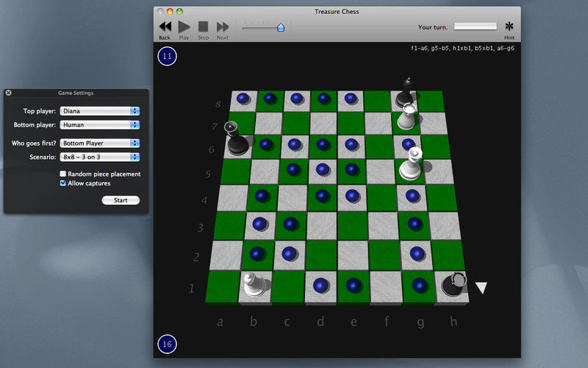Click the Treasure Chess window title
588x368 pixels.
point(337,12)
